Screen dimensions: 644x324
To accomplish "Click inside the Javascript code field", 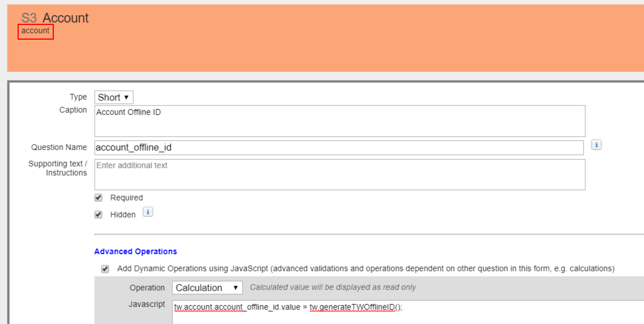I will (408, 312).
